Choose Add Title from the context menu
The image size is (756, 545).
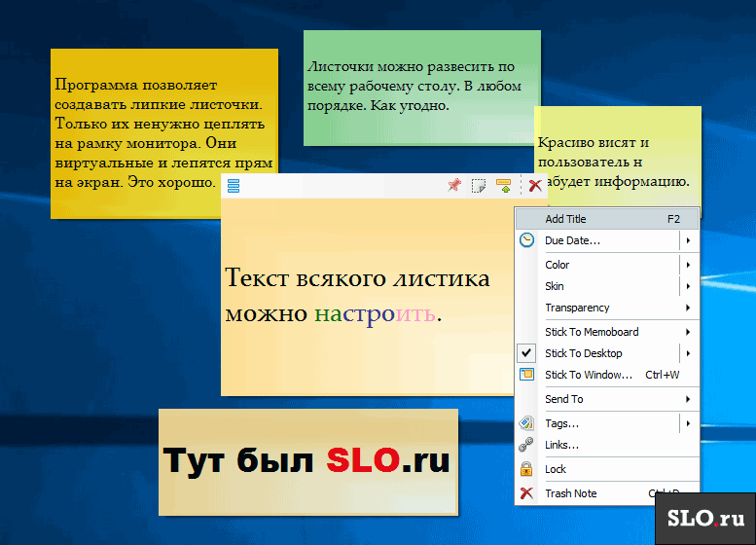pyautogui.click(x=607, y=219)
